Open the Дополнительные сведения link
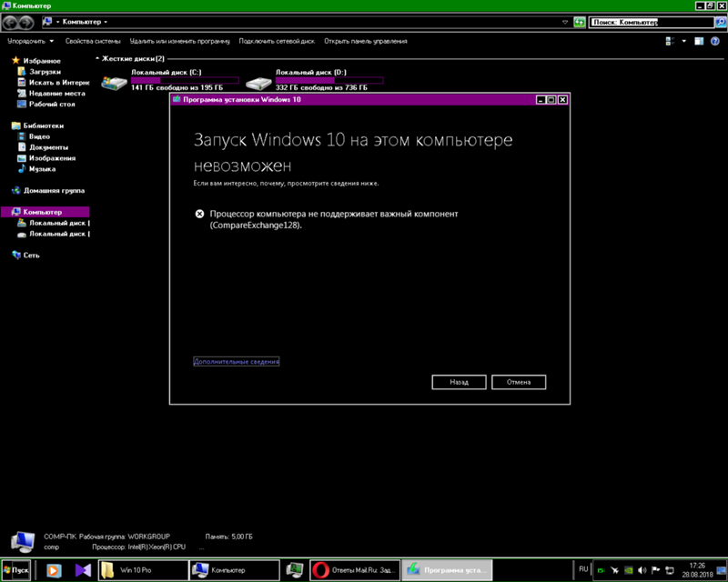 (x=237, y=362)
